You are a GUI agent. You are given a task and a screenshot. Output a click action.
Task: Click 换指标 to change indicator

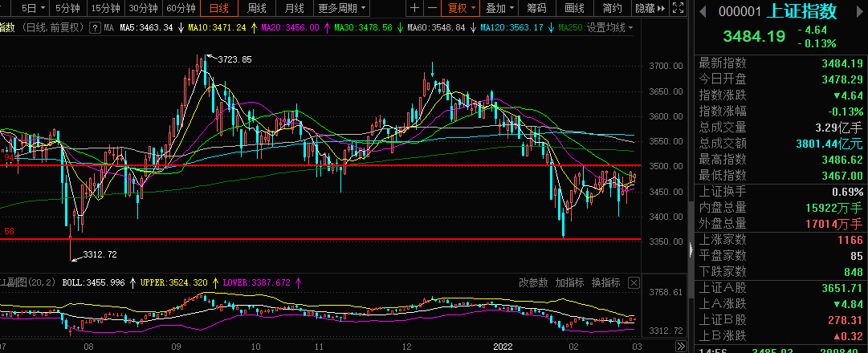[605, 282]
